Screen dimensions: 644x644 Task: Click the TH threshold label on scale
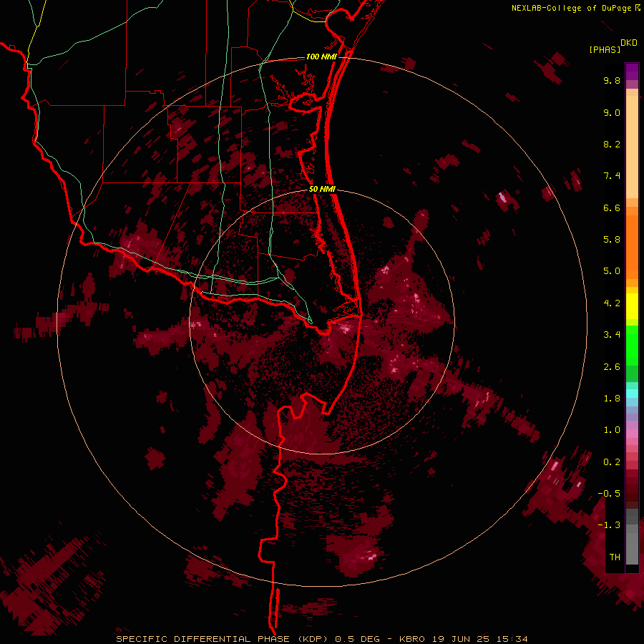tap(615, 557)
